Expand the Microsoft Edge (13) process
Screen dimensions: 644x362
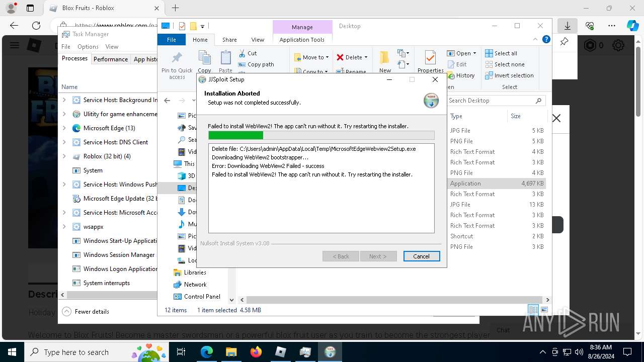tap(64, 128)
